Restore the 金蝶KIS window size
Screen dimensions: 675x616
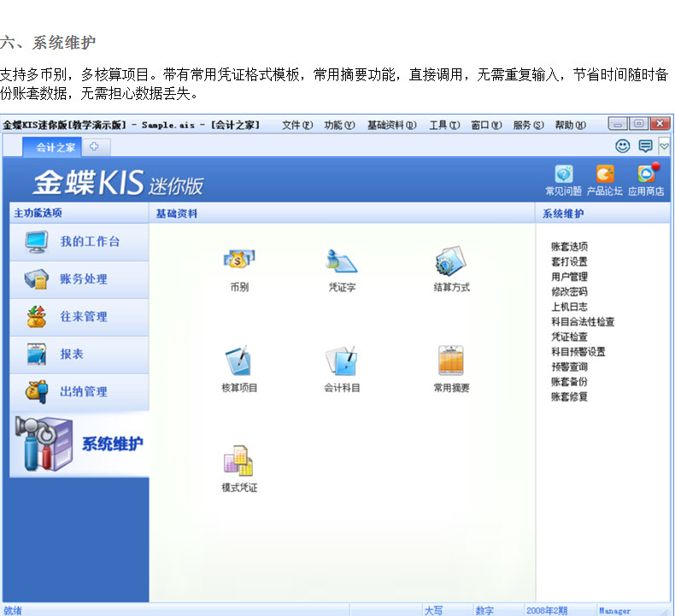[x=639, y=124]
